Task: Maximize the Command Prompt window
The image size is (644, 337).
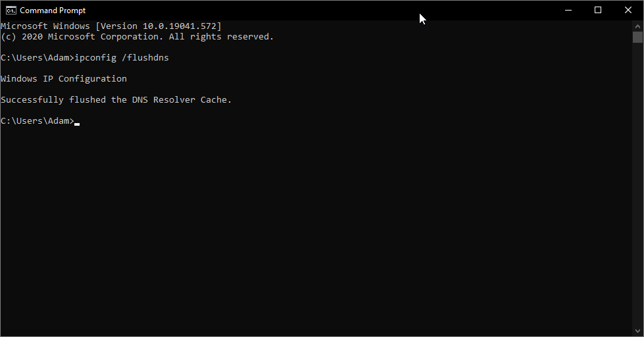Action: (598, 11)
